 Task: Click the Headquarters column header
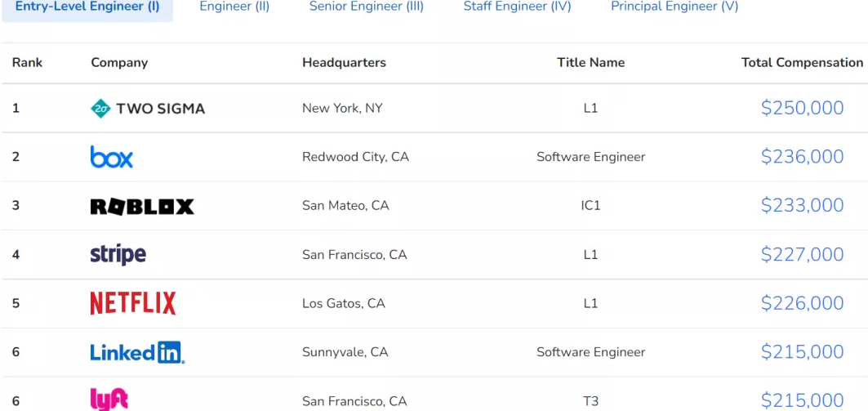coord(344,63)
